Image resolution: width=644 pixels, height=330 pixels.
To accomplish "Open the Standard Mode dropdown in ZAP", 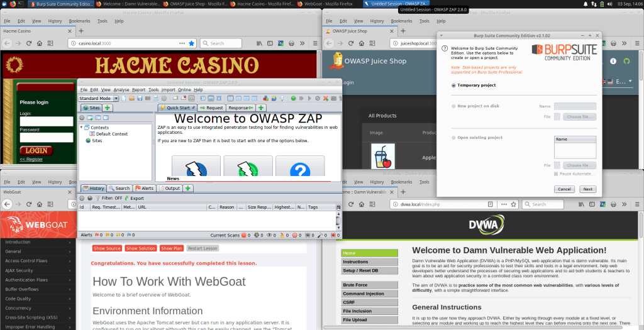I will (x=98, y=98).
